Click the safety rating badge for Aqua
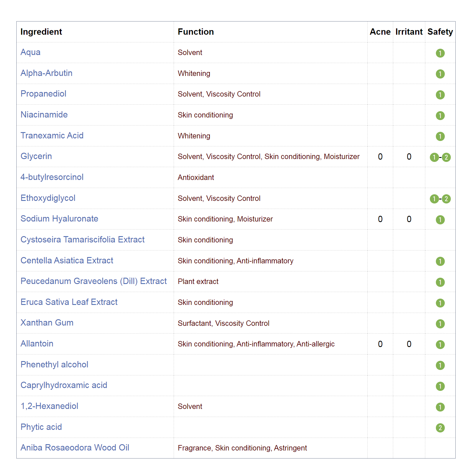Image resolution: width=476 pixels, height=476 pixels. click(440, 53)
